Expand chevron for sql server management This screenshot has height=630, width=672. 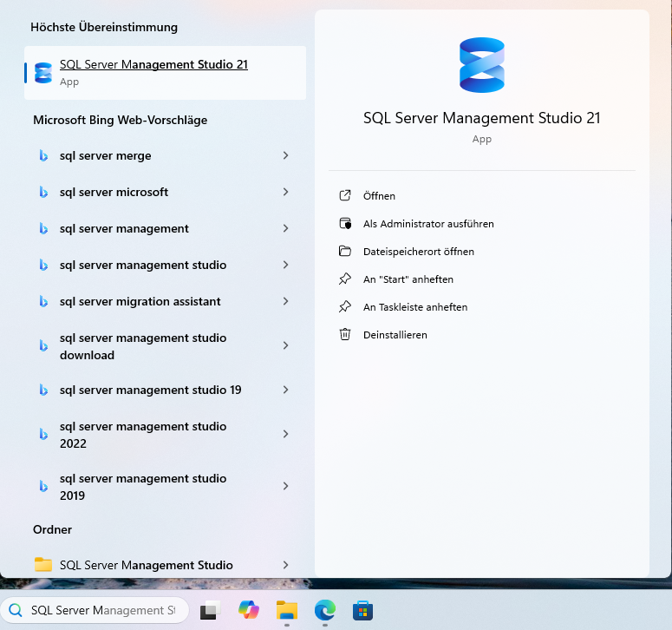click(x=286, y=228)
